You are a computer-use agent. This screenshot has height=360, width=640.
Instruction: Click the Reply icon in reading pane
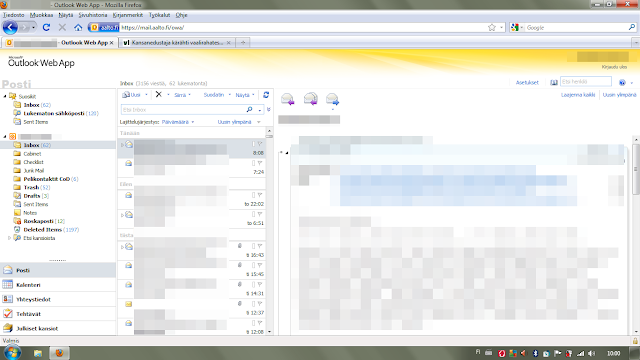coord(287,99)
